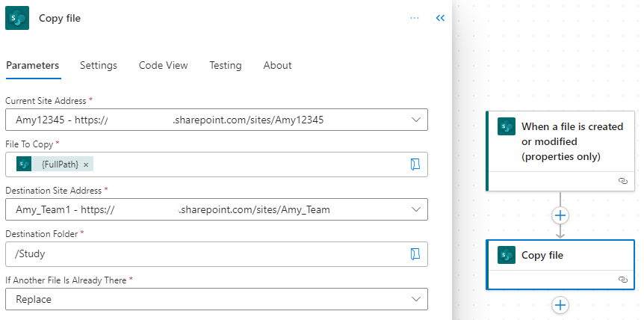Remove the FullPath token with its x

coord(86,164)
